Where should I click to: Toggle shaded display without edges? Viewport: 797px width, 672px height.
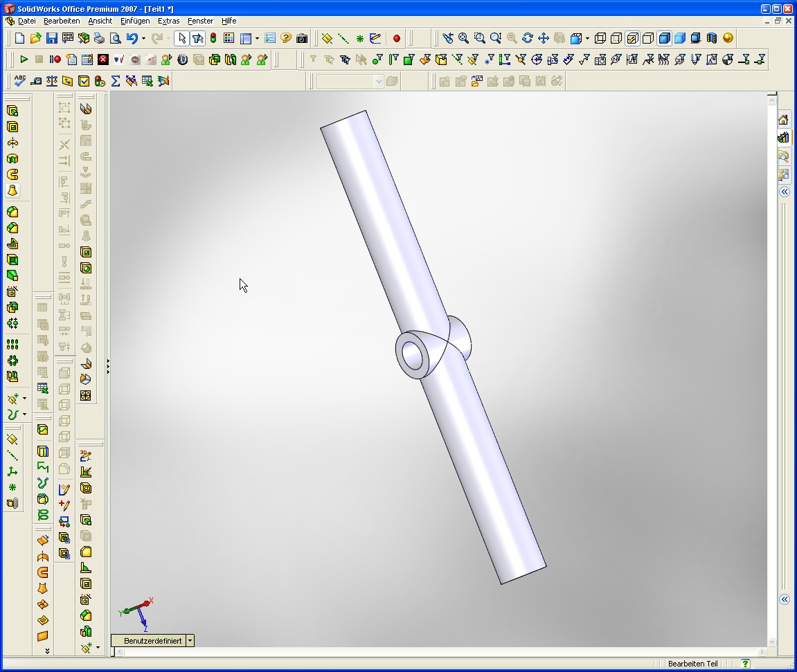[x=680, y=38]
